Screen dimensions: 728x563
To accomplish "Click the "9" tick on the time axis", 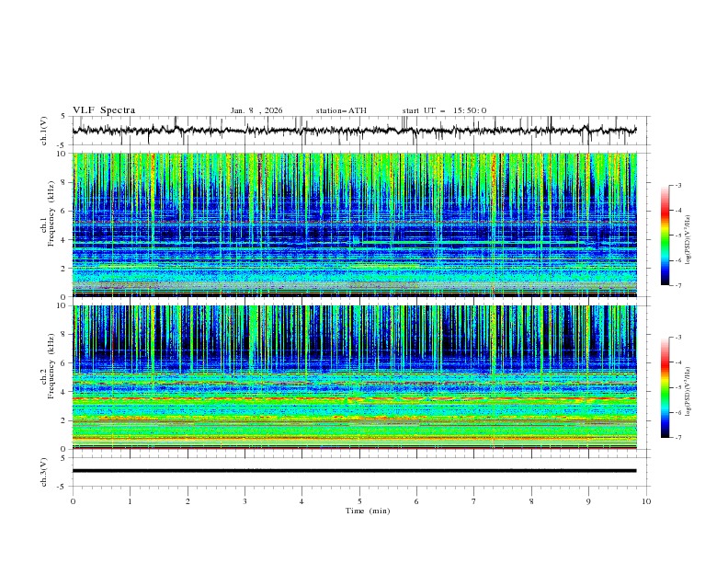I will point(588,501).
